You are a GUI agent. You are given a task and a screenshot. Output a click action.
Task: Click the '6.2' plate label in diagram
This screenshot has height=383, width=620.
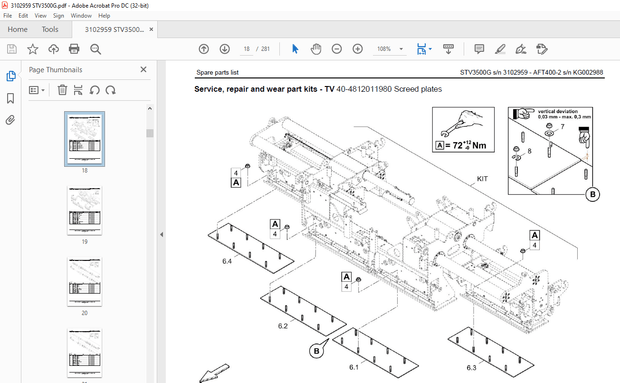coord(283,326)
